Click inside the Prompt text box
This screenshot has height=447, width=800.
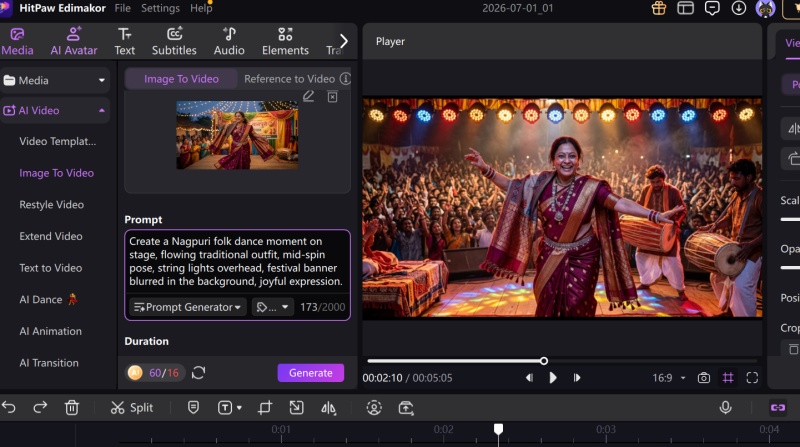click(x=237, y=261)
